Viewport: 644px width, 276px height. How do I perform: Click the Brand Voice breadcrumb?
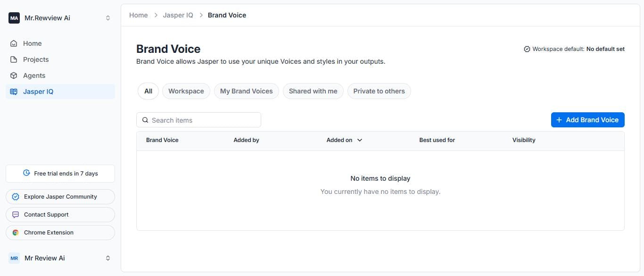click(227, 15)
